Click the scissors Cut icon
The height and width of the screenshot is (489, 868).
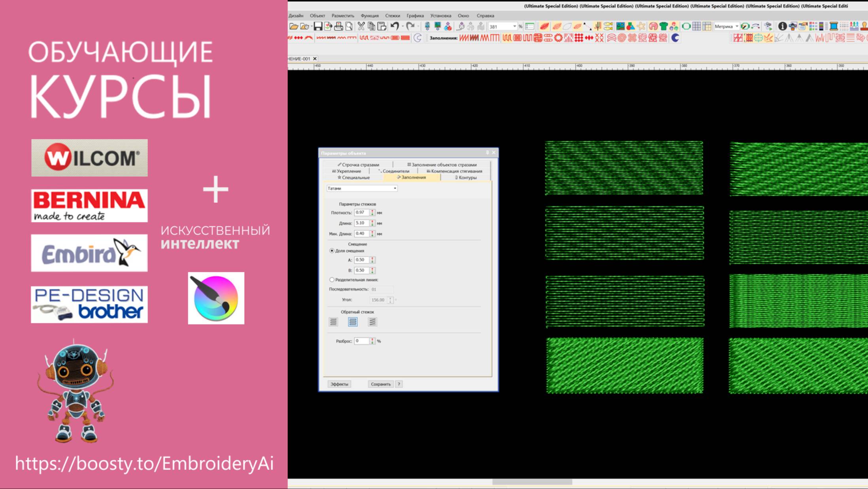361,27
